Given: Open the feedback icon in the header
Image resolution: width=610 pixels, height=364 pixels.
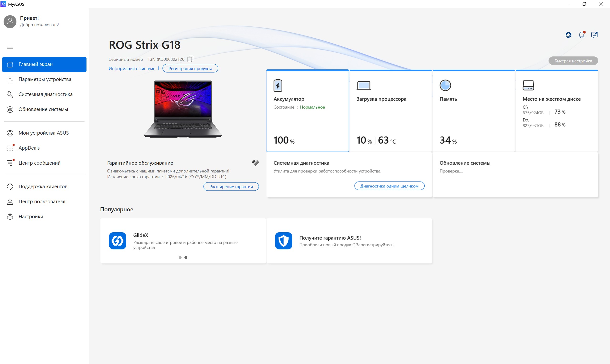Looking at the screenshot, I should point(595,35).
